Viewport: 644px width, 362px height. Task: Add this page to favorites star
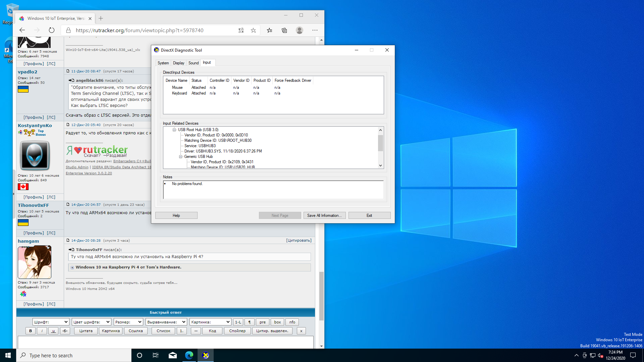click(253, 30)
